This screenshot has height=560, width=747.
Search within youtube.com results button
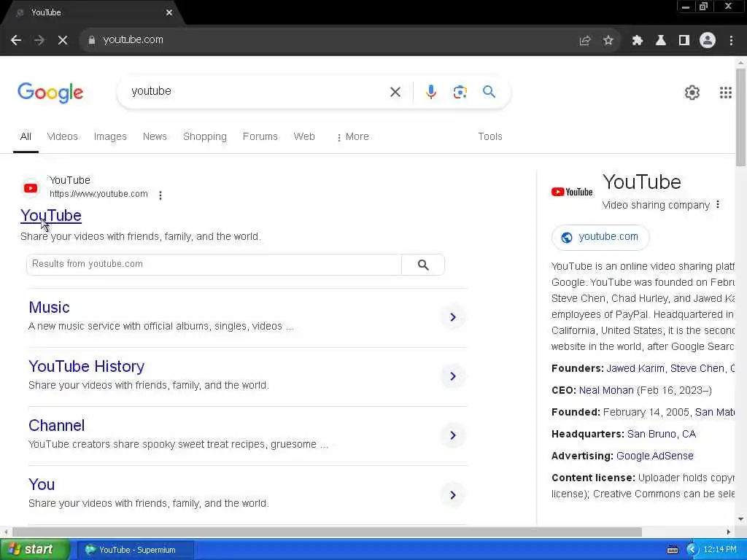pyautogui.click(x=423, y=265)
